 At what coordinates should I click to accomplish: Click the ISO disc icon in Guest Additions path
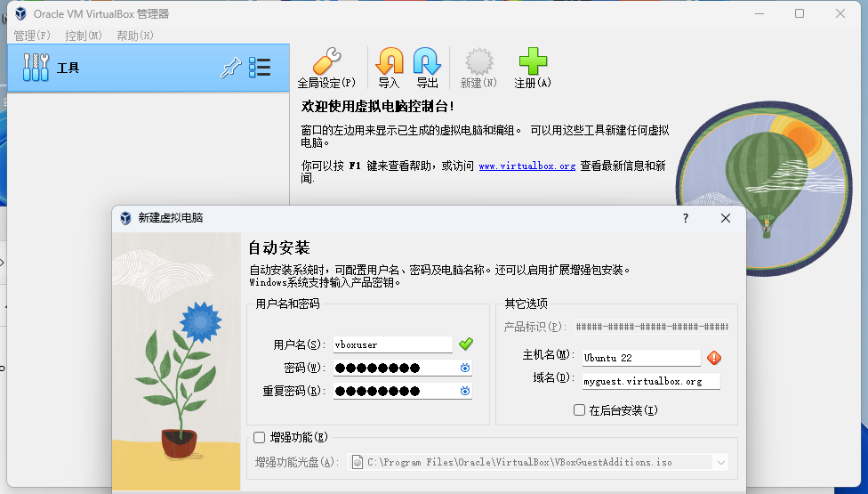point(358,462)
